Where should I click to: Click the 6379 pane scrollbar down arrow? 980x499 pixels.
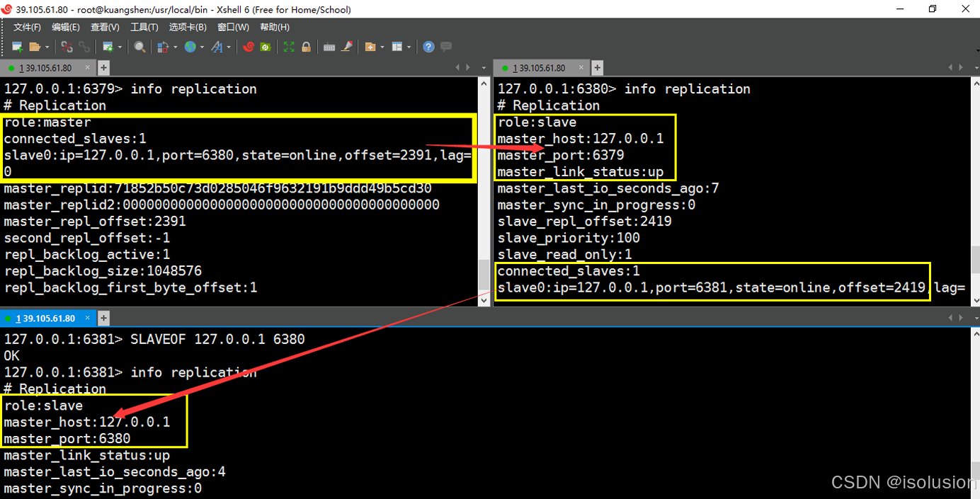pyautogui.click(x=484, y=300)
